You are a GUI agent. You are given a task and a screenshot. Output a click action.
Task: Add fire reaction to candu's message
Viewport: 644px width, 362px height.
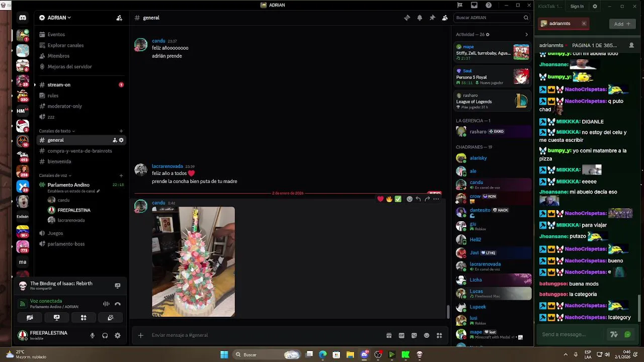pos(389,199)
